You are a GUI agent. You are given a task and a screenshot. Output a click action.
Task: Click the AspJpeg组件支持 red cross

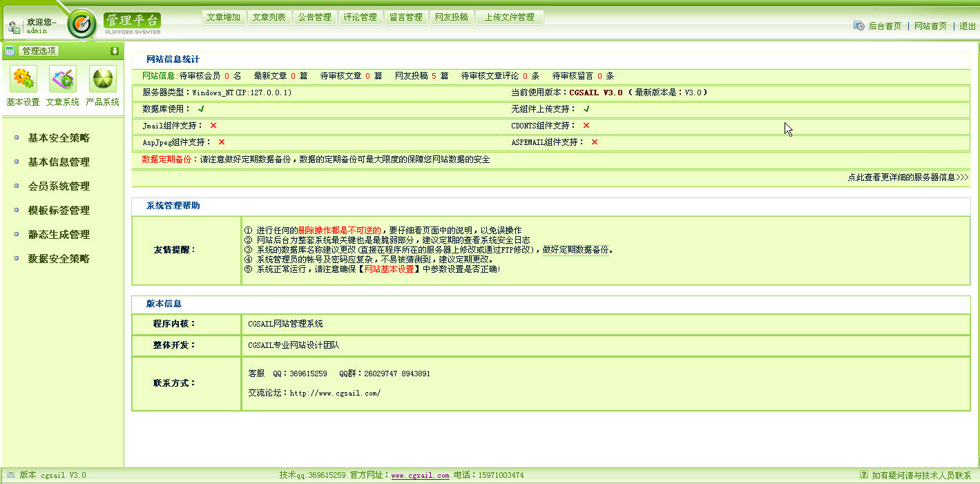coord(222,142)
